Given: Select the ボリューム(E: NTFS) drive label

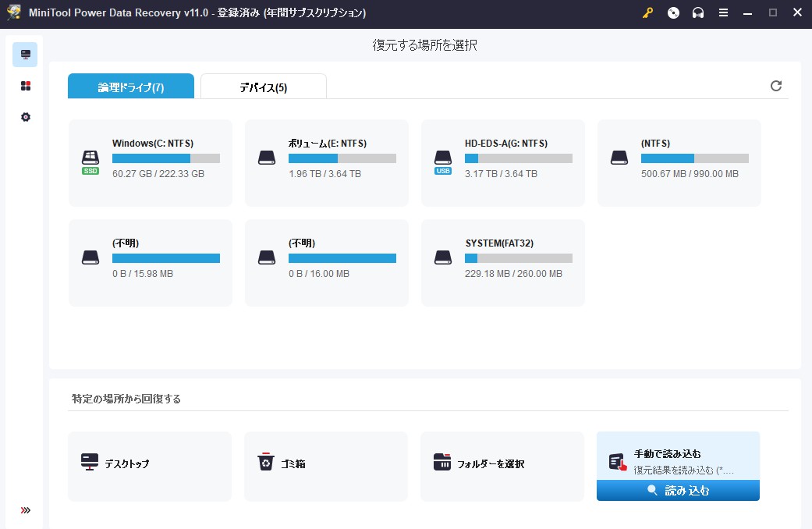Looking at the screenshot, I should pyautogui.click(x=328, y=144).
